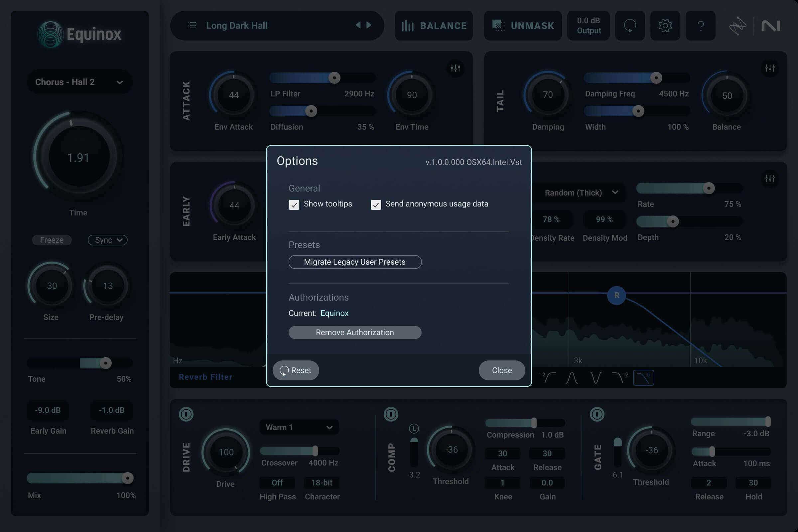Viewport: 798px width, 532px height.
Task: Click Remove Authorization button
Action: [355, 332]
